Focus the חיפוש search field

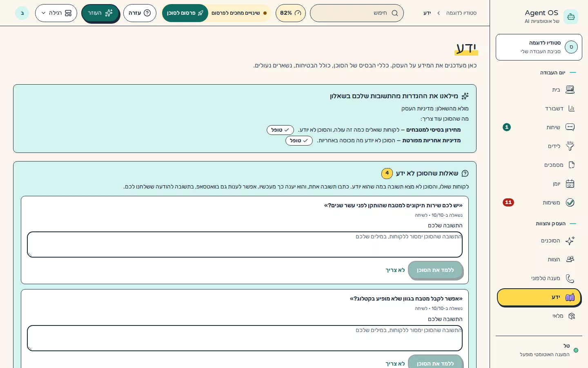coord(357,13)
